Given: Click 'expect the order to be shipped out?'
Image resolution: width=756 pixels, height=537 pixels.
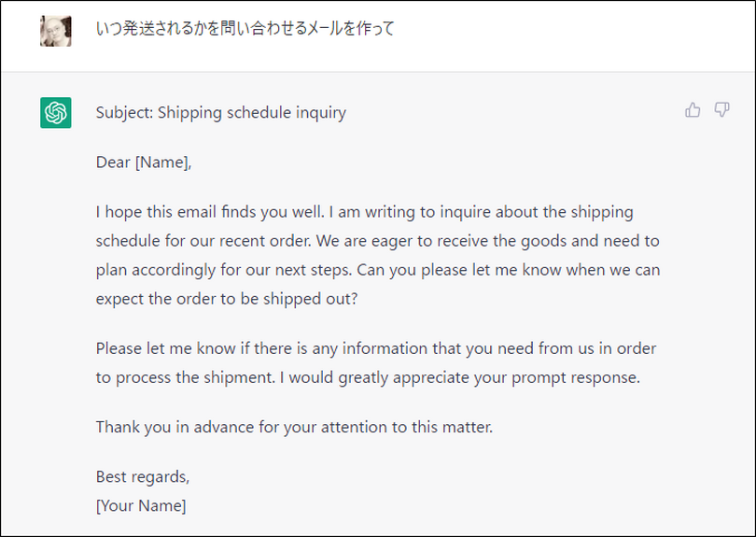Looking at the screenshot, I should pyautogui.click(x=227, y=299).
